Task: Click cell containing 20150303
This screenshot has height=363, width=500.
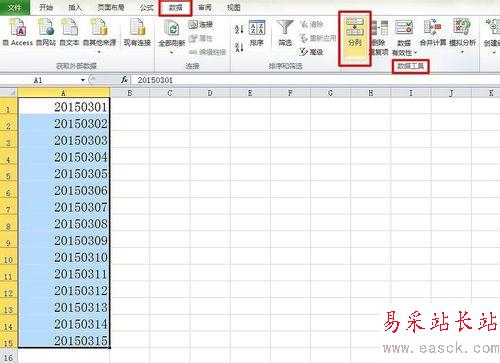Action: click(64, 139)
